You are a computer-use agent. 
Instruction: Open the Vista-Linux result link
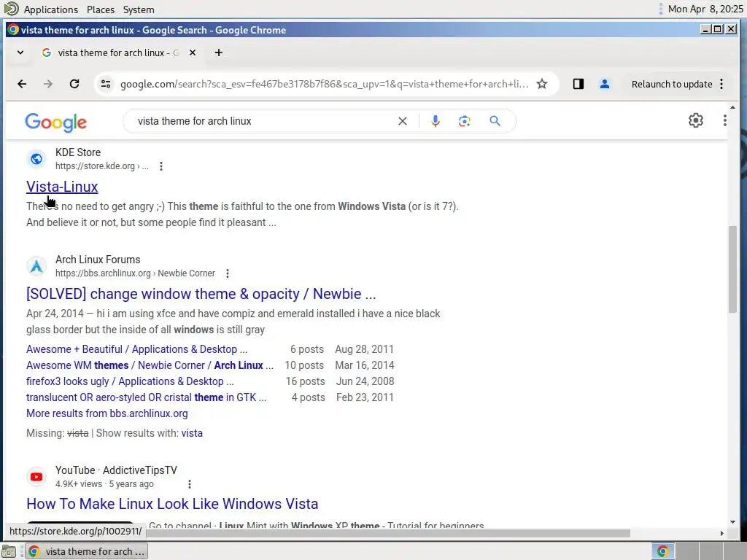pos(62,187)
